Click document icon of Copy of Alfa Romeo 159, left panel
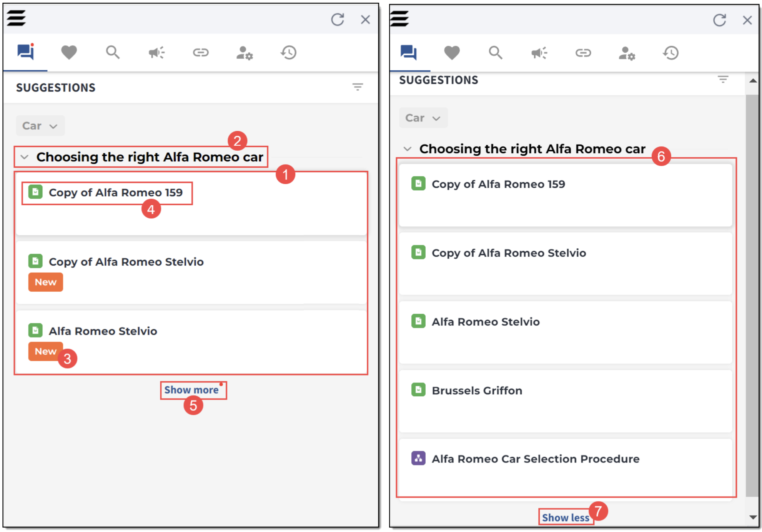 35,191
